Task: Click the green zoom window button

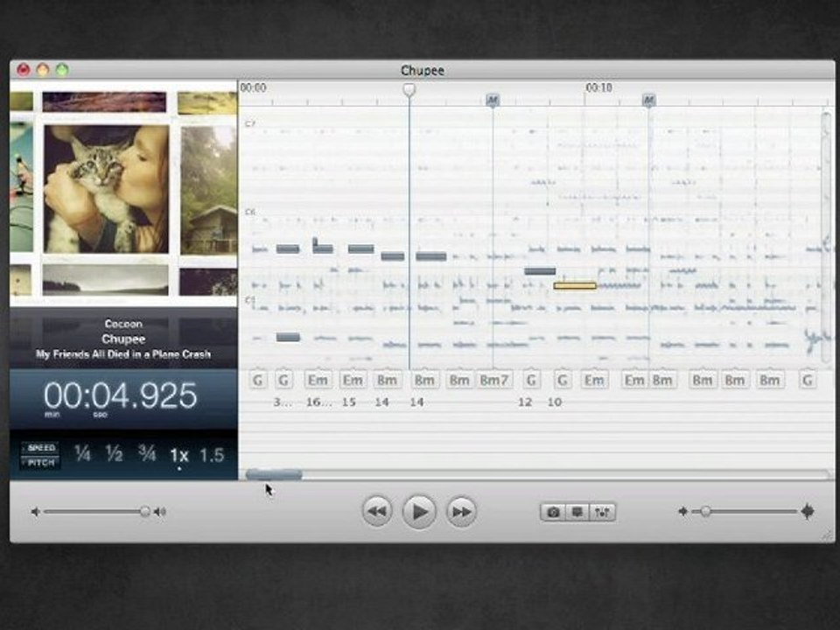Action: pos(63,70)
